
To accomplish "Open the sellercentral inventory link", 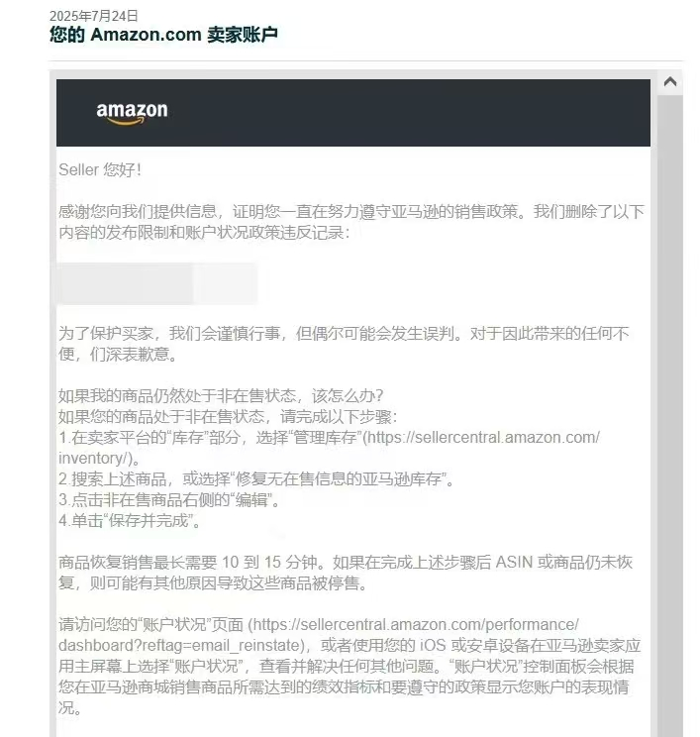I will pos(329,448).
